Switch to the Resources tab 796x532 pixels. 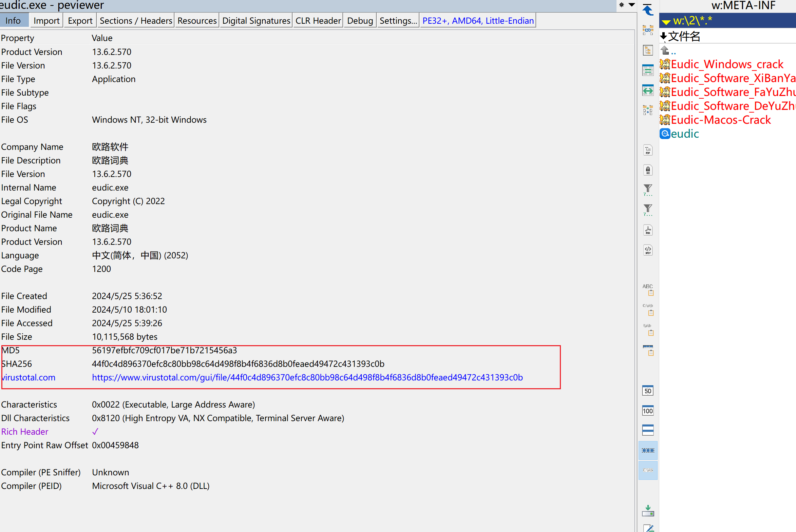[197, 21]
